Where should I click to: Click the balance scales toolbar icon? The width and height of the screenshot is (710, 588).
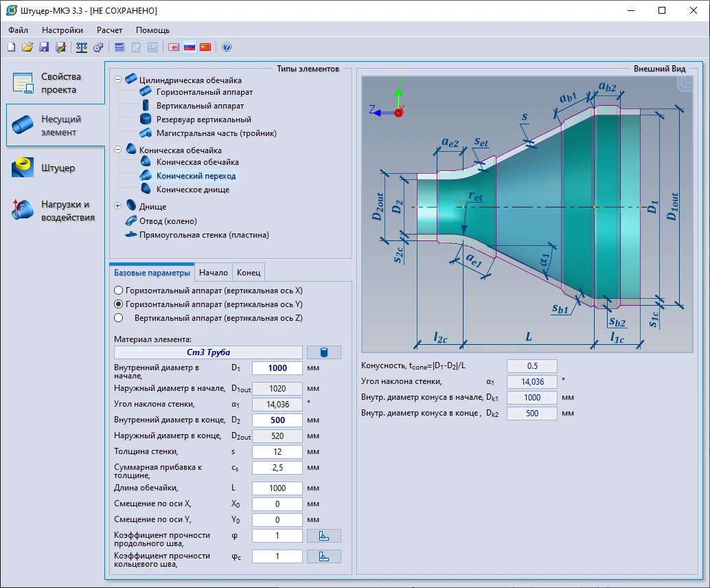tap(82, 47)
